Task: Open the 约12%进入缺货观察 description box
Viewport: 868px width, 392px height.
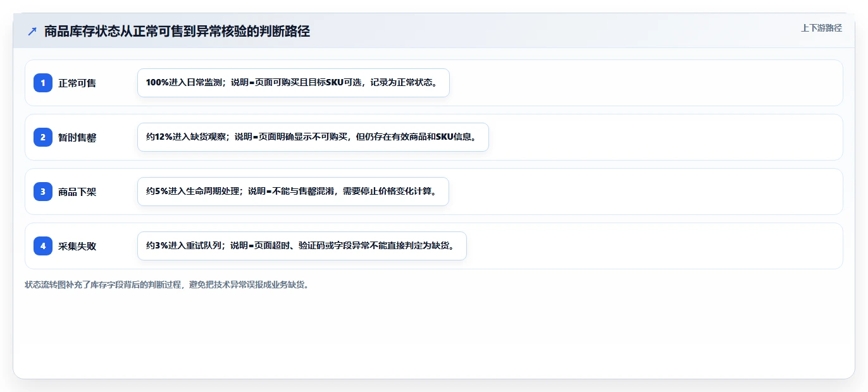Action: click(313, 137)
